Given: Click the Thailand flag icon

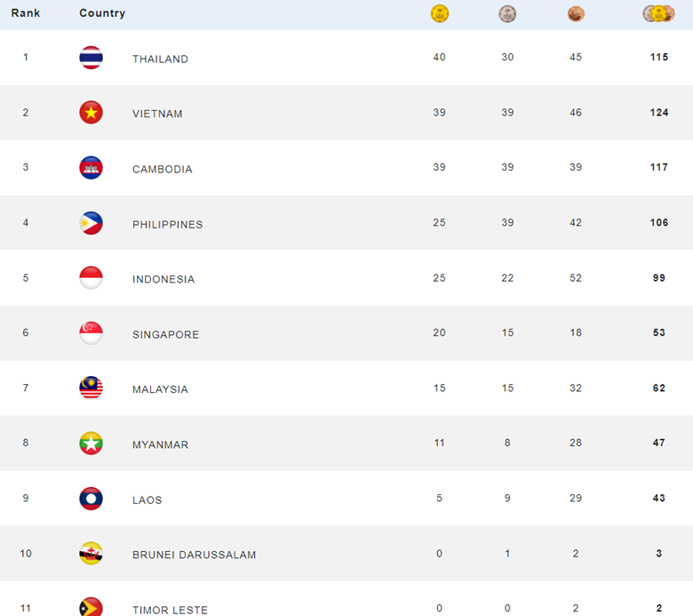Looking at the screenshot, I should [91, 58].
